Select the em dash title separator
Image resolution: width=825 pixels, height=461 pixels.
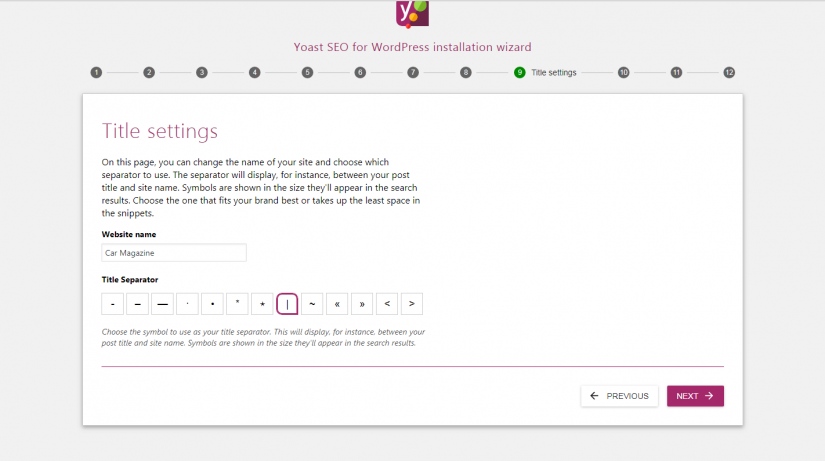coord(163,304)
